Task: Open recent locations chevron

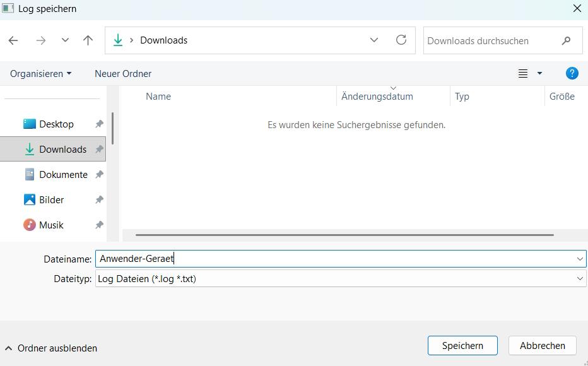Action: (65, 40)
